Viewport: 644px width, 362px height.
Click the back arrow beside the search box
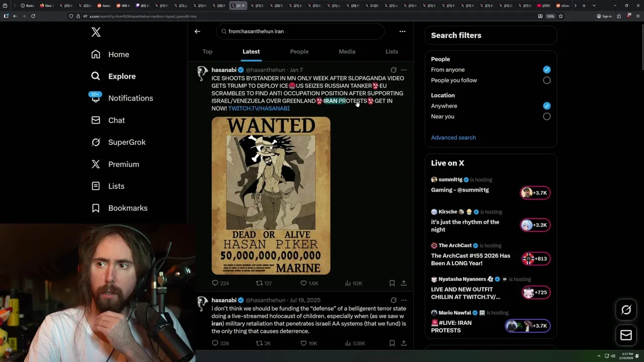click(x=197, y=31)
